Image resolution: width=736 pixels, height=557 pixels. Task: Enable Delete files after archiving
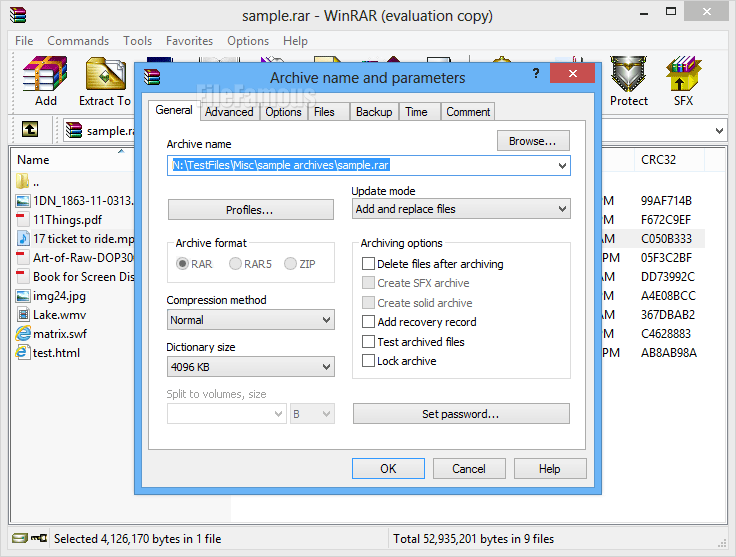pyautogui.click(x=368, y=264)
